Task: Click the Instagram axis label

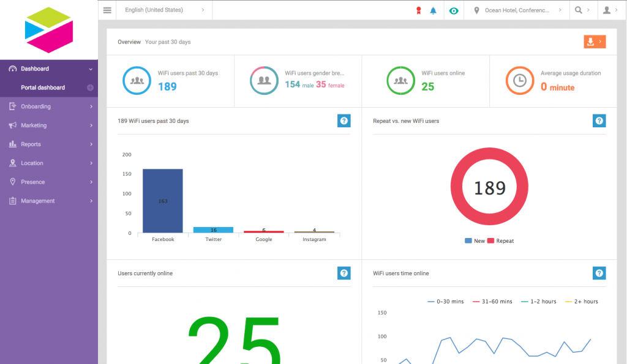Action: tap(314, 239)
